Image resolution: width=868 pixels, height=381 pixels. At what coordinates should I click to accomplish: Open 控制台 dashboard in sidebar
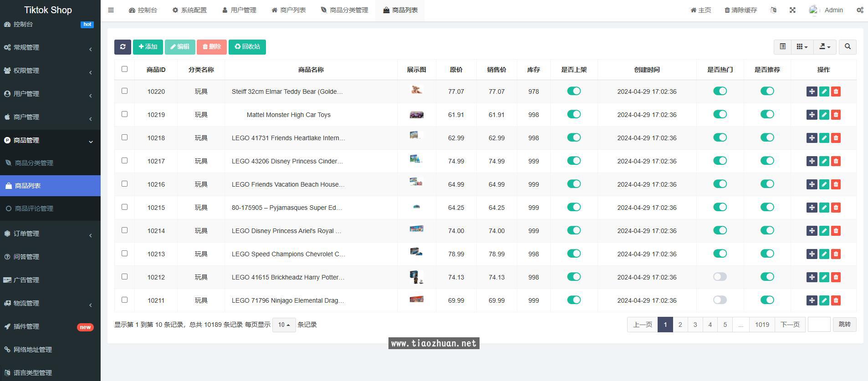(50, 24)
